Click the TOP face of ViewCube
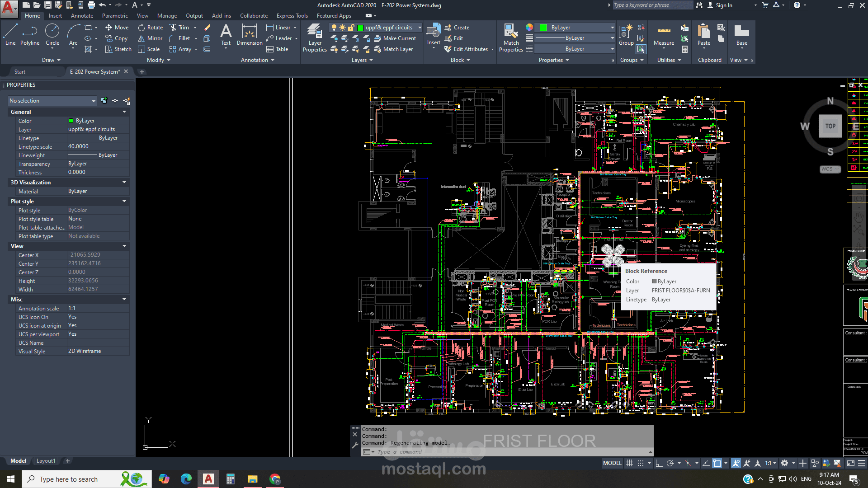This screenshot has height=488, width=868. tap(830, 126)
